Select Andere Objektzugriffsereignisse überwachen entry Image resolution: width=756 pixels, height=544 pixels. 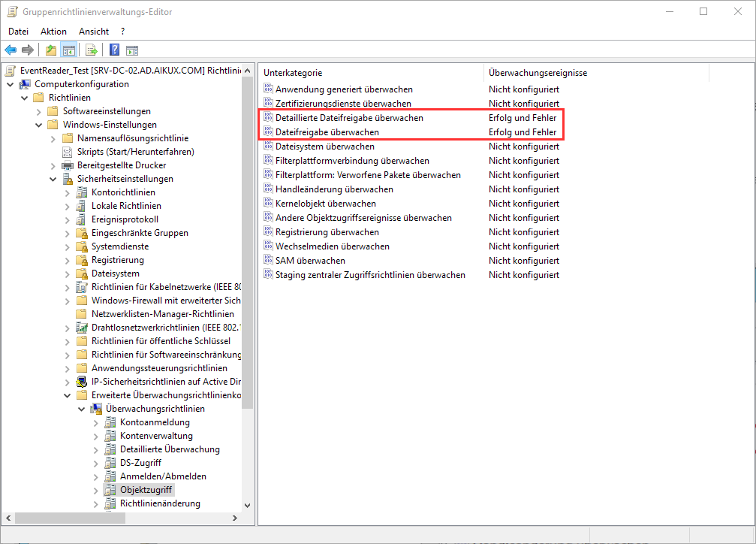point(363,217)
